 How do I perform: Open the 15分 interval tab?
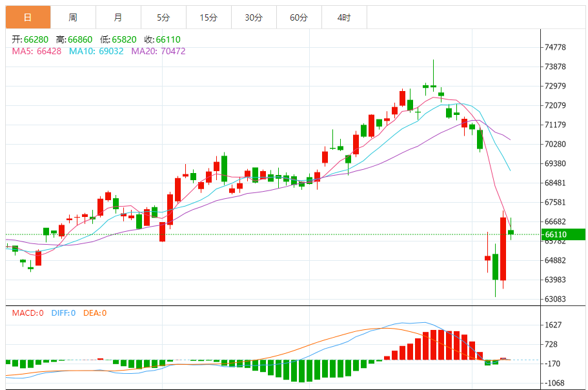(208, 17)
